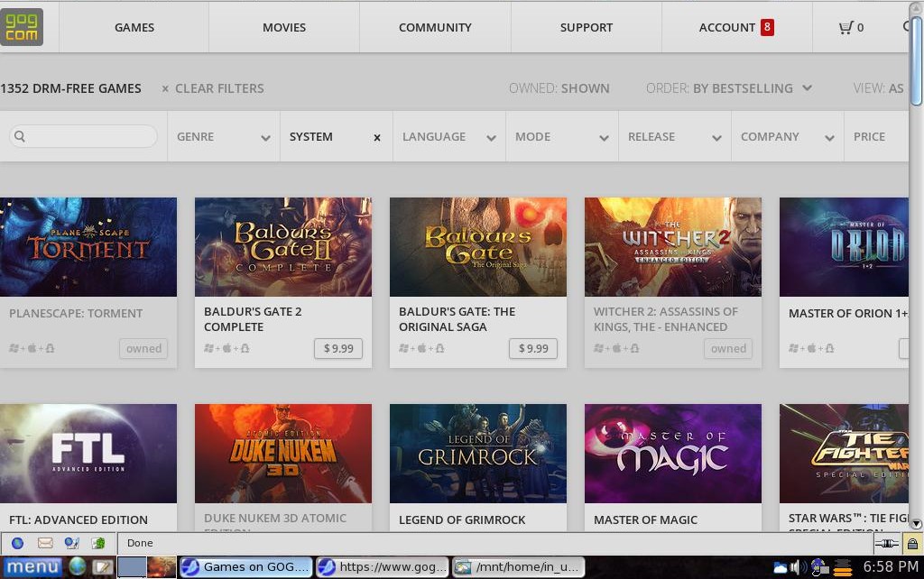Click platform icons under Master of Orion
Screen dimensions: 924x579
[x=811, y=348]
